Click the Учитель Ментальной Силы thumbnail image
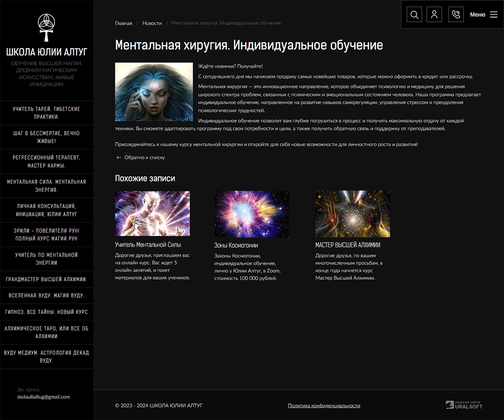 point(152,213)
